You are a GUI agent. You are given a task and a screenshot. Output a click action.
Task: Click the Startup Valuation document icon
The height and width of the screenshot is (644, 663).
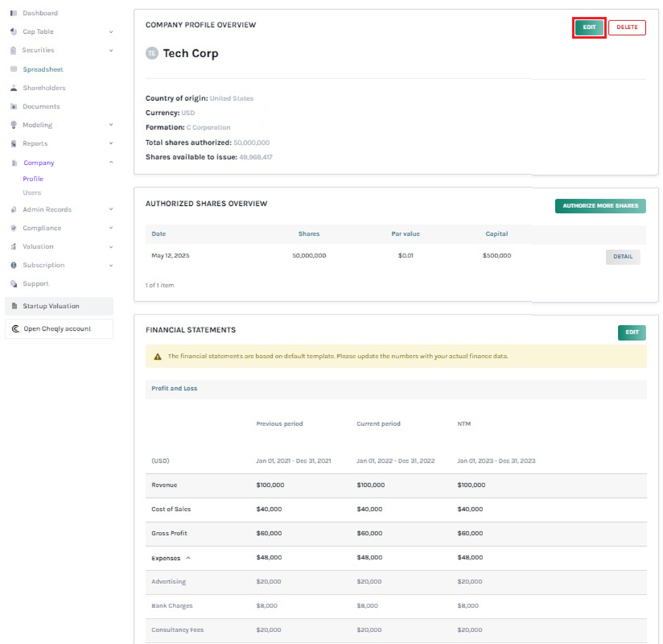[14, 306]
